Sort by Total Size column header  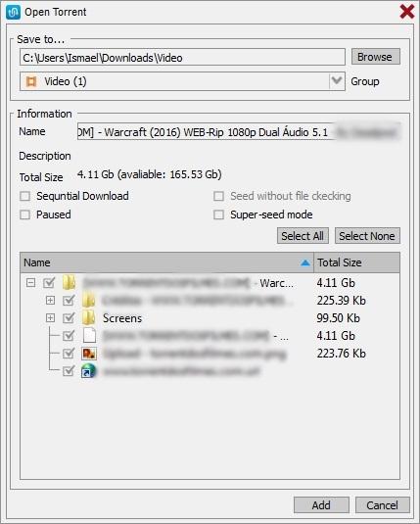[x=356, y=262]
